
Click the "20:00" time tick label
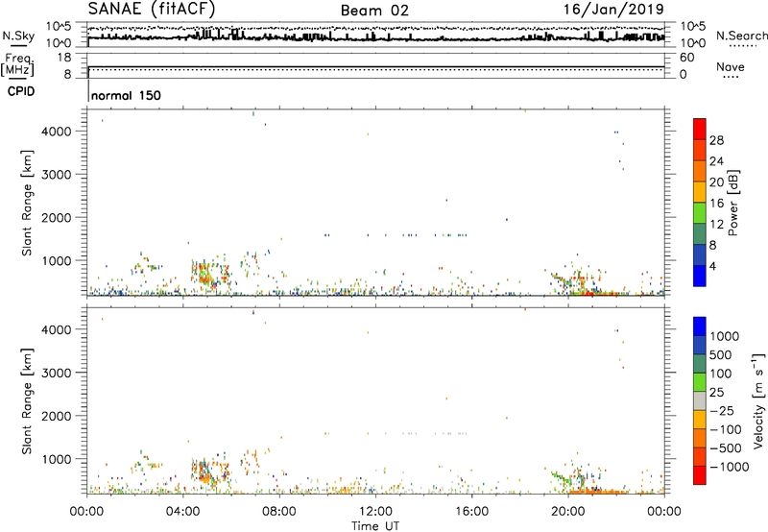coord(567,512)
